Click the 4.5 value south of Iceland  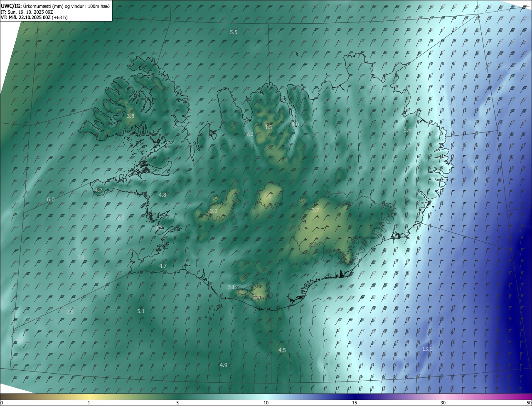282,350
